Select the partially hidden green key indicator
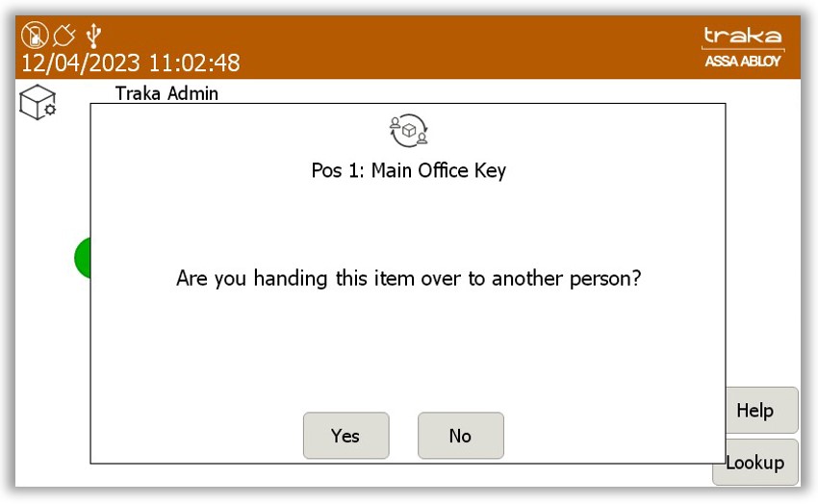 point(83,258)
